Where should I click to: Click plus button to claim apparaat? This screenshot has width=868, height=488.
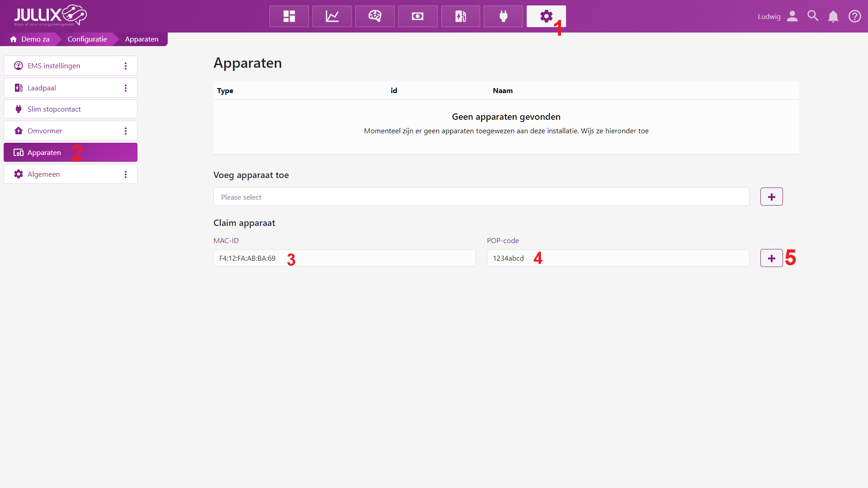click(771, 258)
